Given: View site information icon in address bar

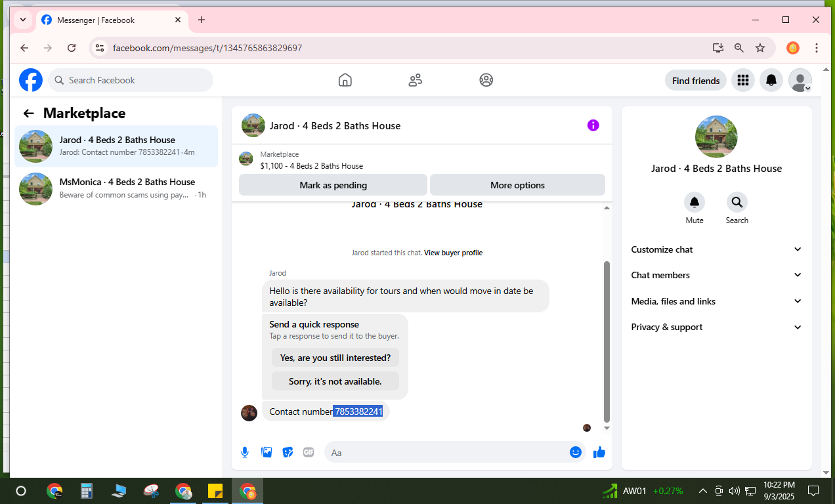Looking at the screenshot, I should 100,48.
